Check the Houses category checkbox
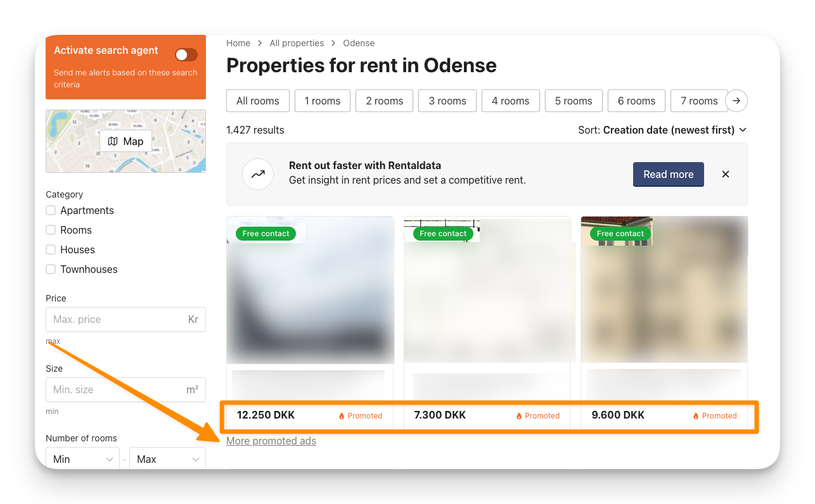The height and width of the screenshot is (504, 815). click(x=51, y=249)
